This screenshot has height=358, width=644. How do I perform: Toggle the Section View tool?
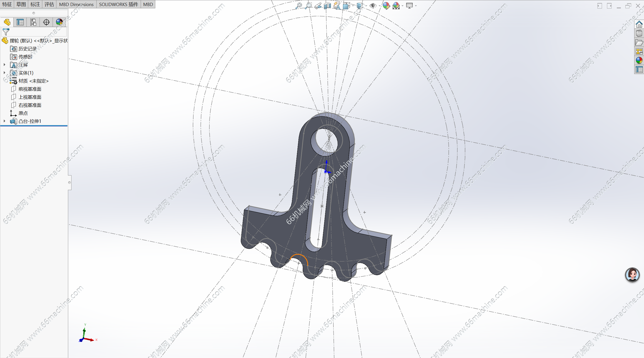click(x=327, y=6)
